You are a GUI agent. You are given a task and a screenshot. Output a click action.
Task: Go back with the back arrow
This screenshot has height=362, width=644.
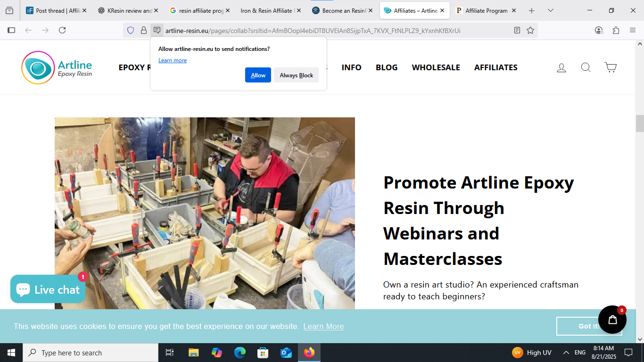[28, 30]
